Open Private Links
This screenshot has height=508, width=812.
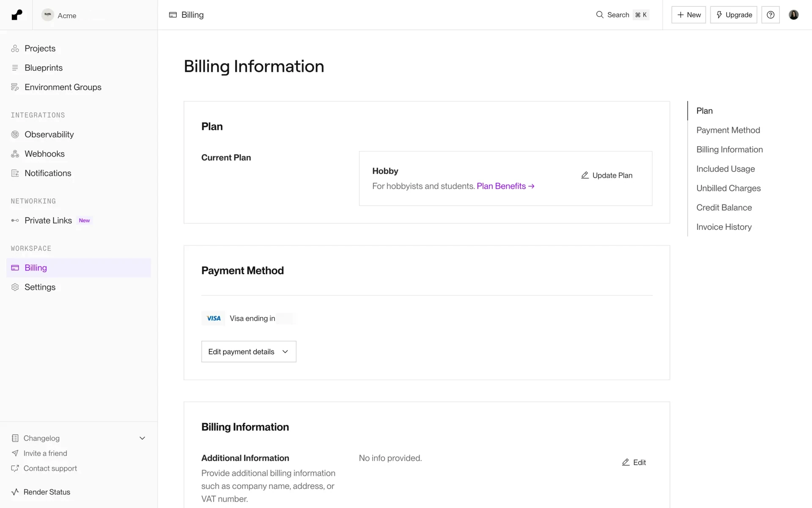79,221
